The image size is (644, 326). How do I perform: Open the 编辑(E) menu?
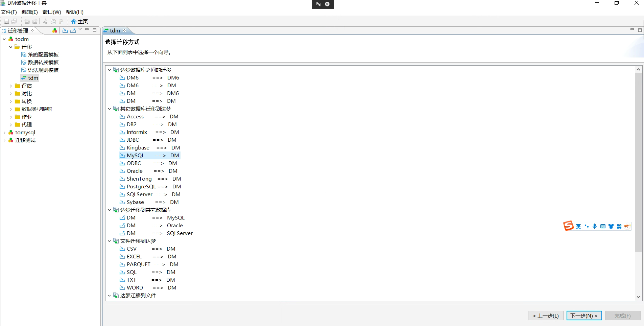click(30, 12)
